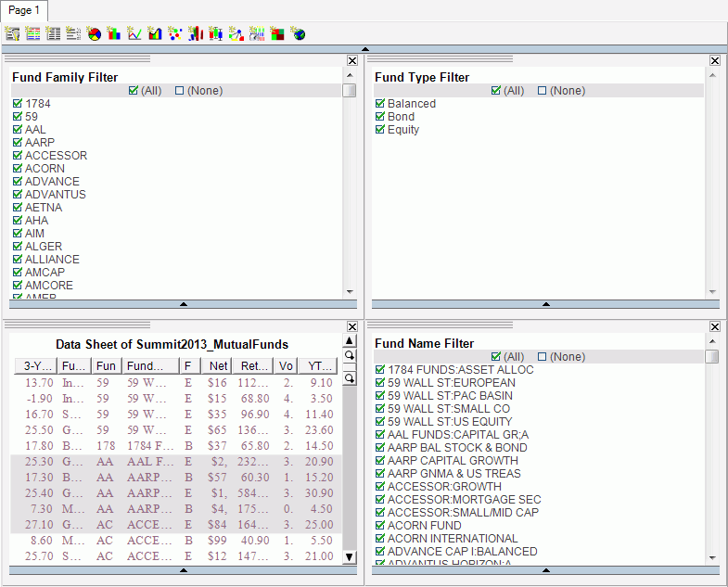Click the parallel coordinates plot toolbar icon

click(x=257, y=34)
